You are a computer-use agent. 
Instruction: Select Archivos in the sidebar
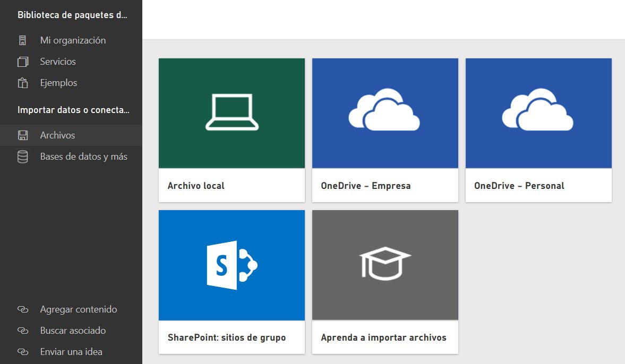[57, 135]
